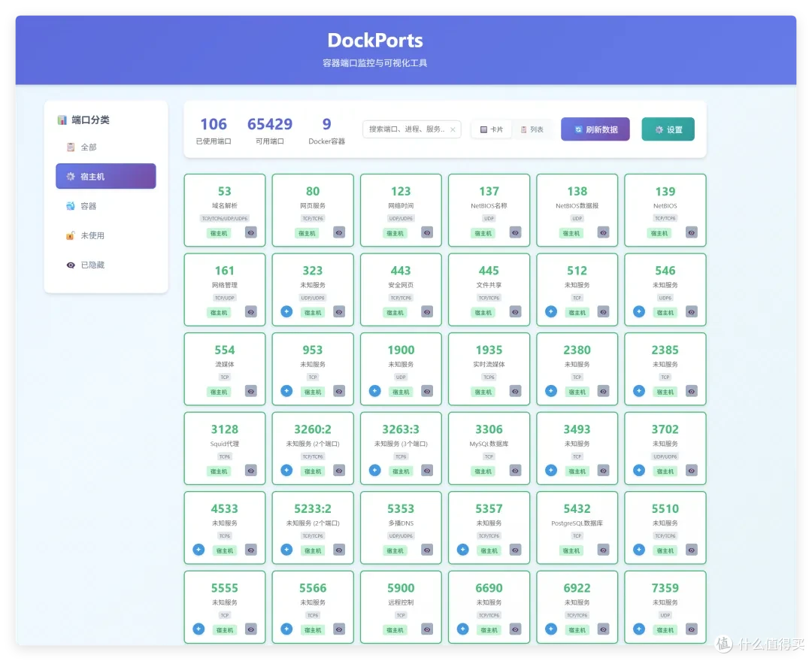The width and height of the screenshot is (812, 661).
Task: Hide port 445 文件共享 via eye icon
Action: click(515, 312)
